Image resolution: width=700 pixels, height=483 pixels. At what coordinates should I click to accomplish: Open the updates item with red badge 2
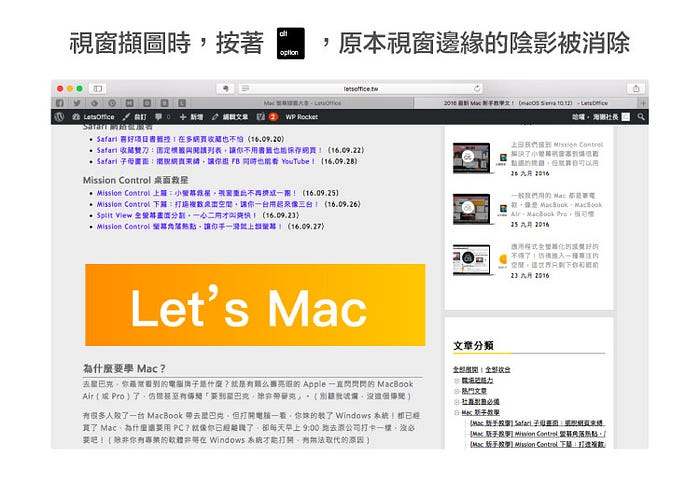tap(267, 117)
